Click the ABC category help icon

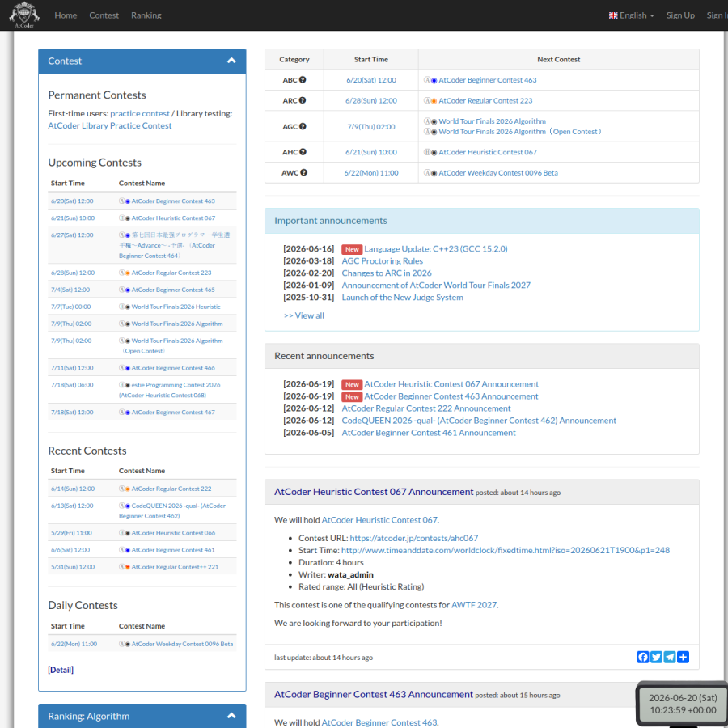click(303, 80)
